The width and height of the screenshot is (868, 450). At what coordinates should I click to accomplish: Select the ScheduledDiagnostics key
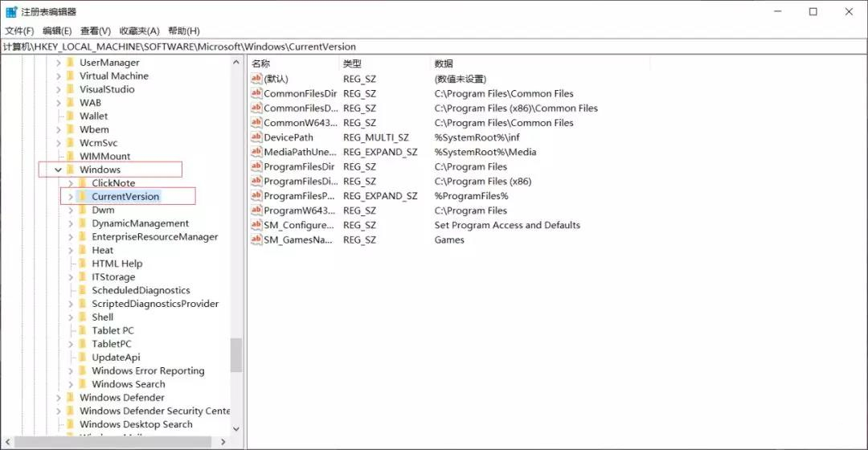point(141,290)
